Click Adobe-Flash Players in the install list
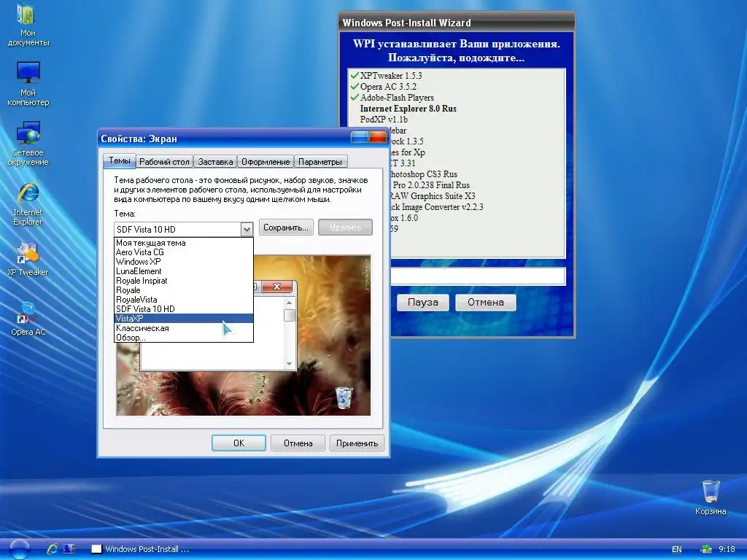This screenshot has height=560, width=747. (397, 98)
